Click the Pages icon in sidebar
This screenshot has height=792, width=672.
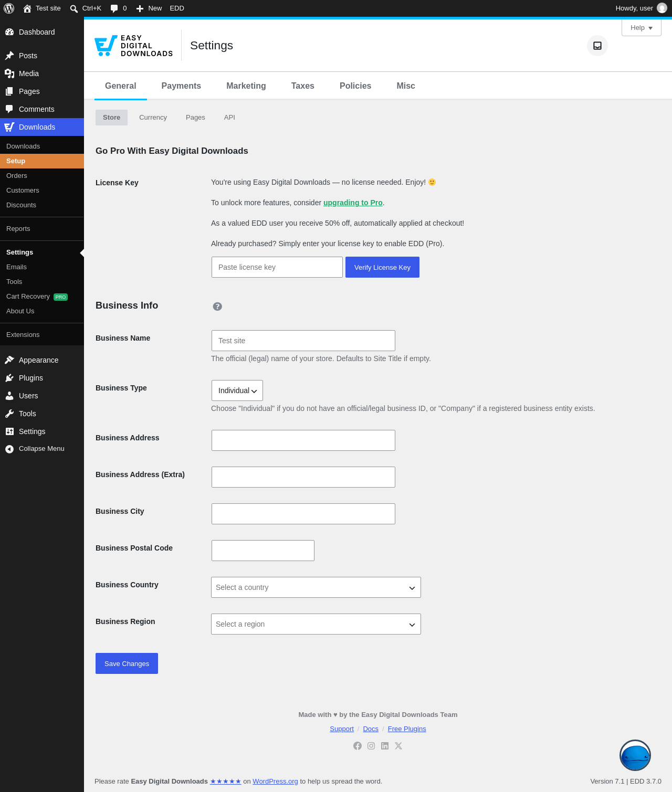point(9,91)
